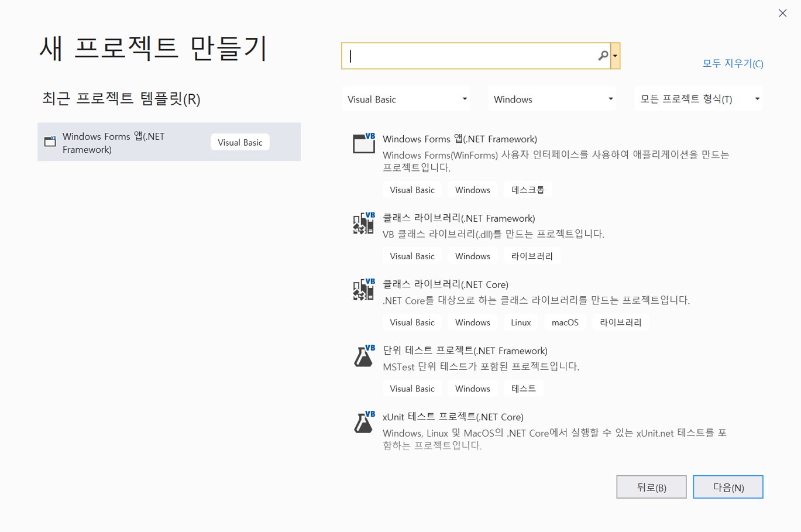Screen dimensions: 801x532
Task: Open the 모든 프로젝트 형식 filter dropdown
Action: coord(698,99)
